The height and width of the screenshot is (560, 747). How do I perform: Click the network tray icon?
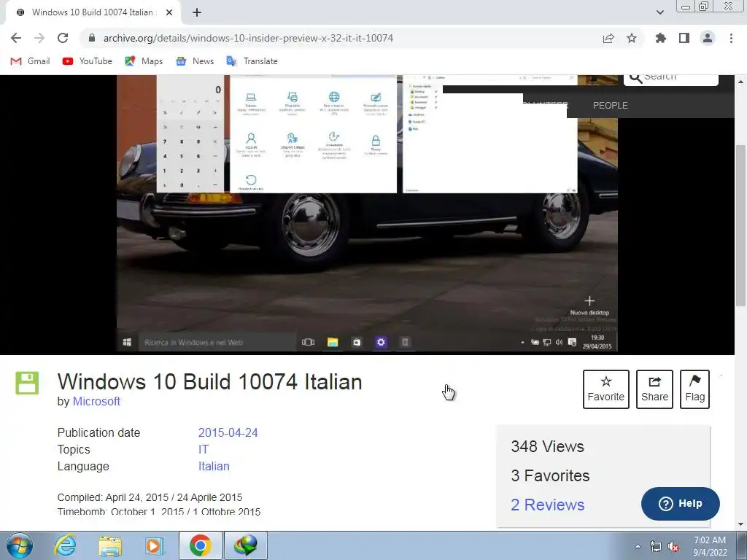(x=656, y=547)
